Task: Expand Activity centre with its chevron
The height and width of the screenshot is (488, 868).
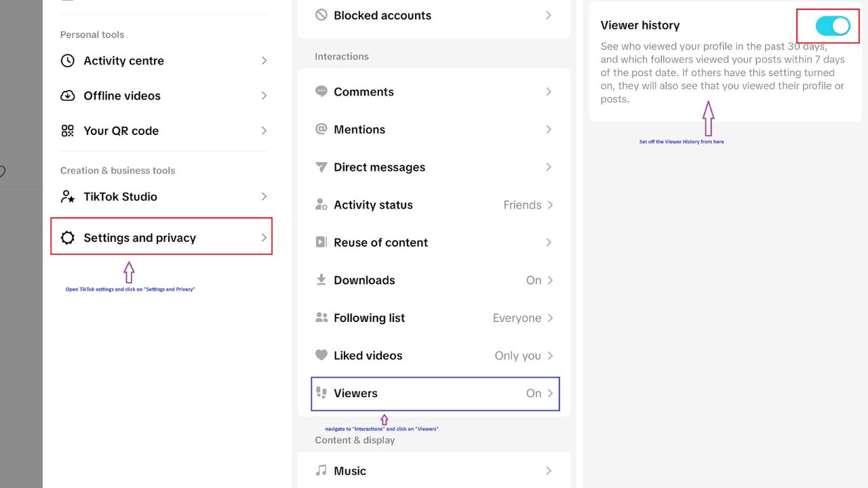Action: click(x=264, y=60)
